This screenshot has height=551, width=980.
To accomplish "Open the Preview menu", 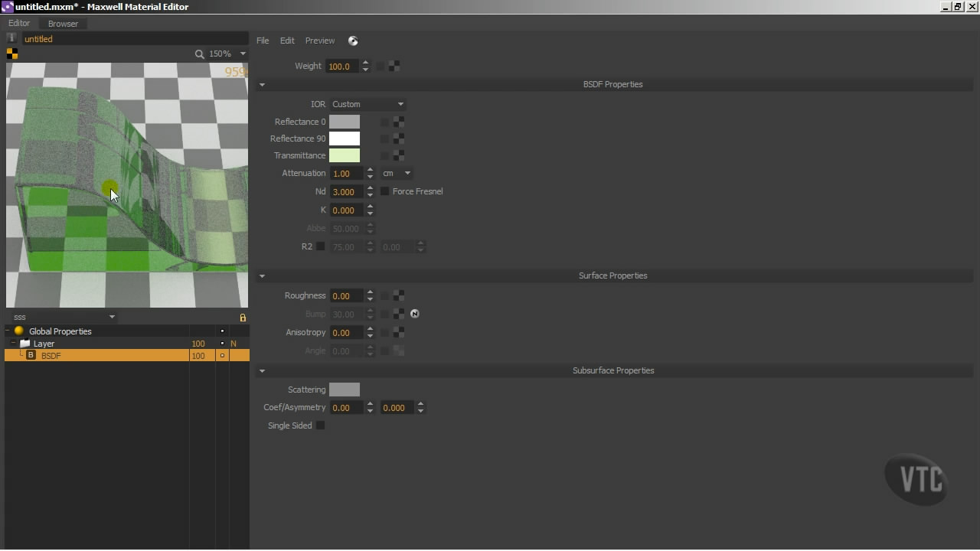I will click(320, 41).
